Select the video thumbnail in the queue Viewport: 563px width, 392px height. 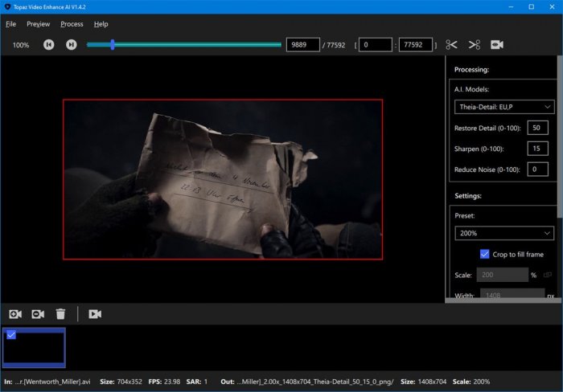(34, 348)
